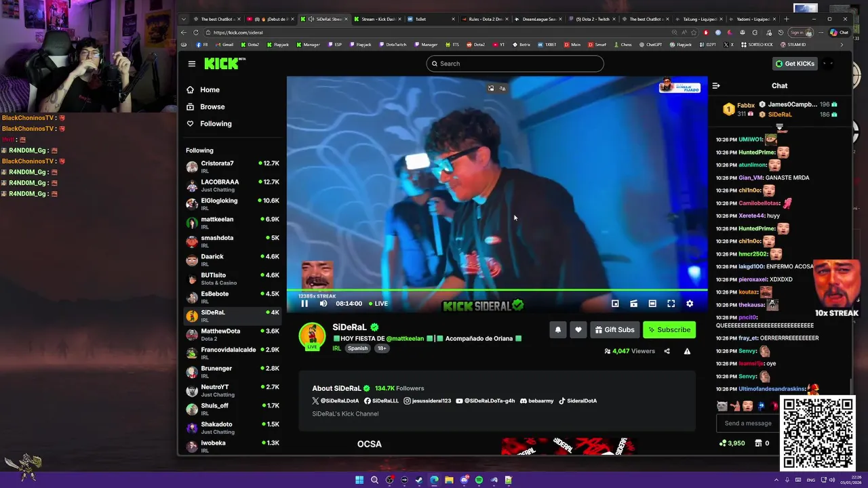
Task: Subscribe to SiDeRaL
Action: (x=669, y=330)
